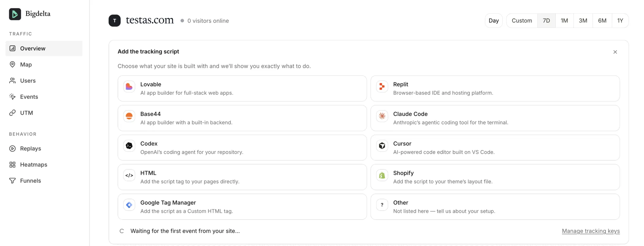
Task: Select the 7D time range
Action: pyautogui.click(x=546, y=21)
